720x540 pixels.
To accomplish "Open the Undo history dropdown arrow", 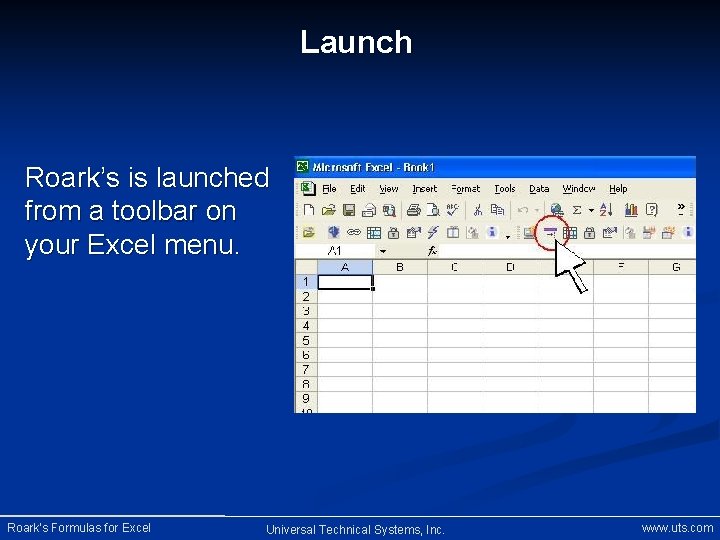I will coord(536,211).
